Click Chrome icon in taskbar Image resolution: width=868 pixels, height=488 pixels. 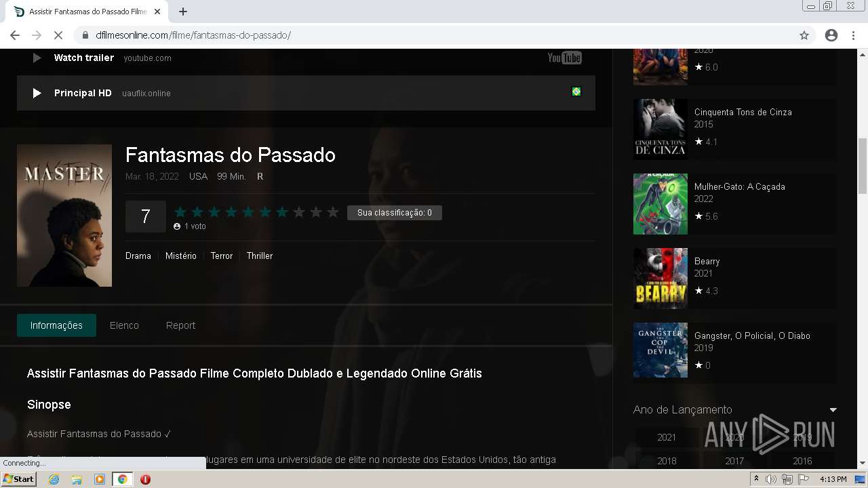[122, 479]
